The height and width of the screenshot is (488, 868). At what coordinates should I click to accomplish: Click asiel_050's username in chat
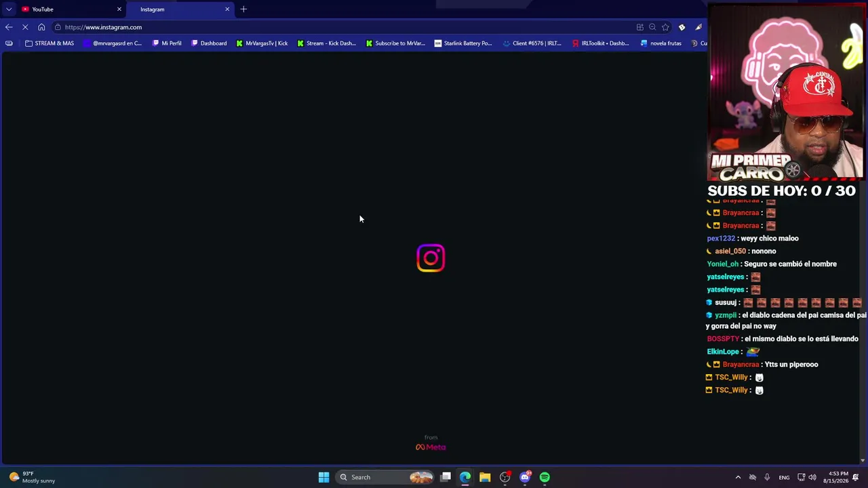tap(730, 251)
